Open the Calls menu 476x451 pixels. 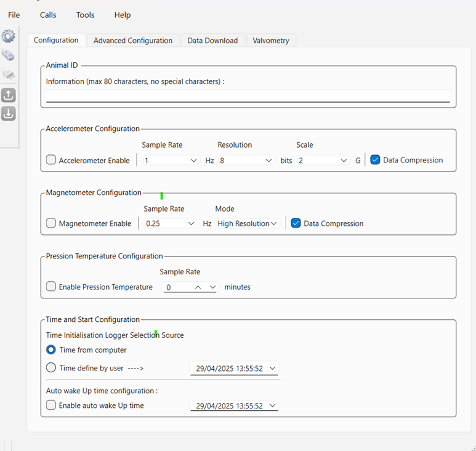(x=48, y=15)
